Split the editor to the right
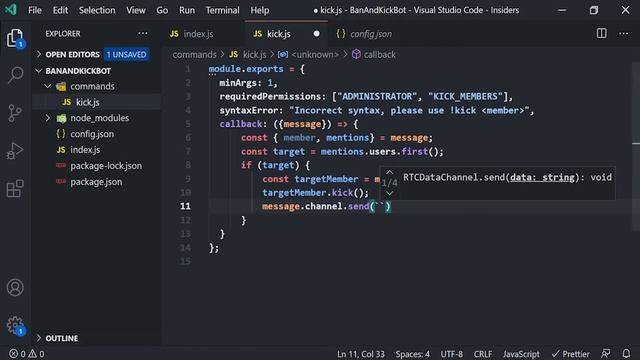This screenshot has width=640, height=360. 601,33
